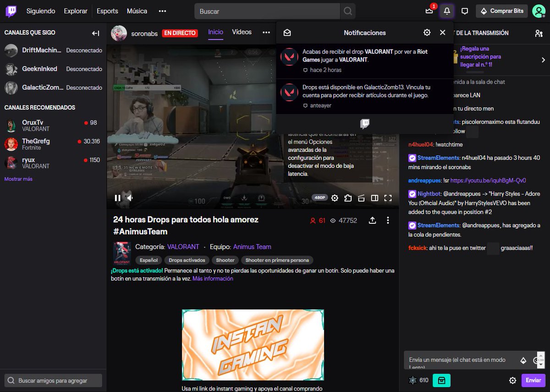
Task: Mark all notifications as read icon
Action: click(287, 33)
